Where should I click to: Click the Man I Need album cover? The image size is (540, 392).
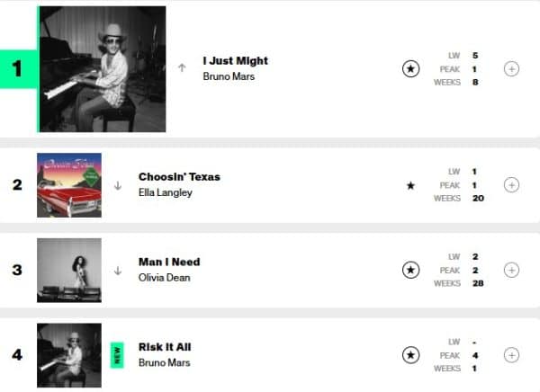pos(68,270)
